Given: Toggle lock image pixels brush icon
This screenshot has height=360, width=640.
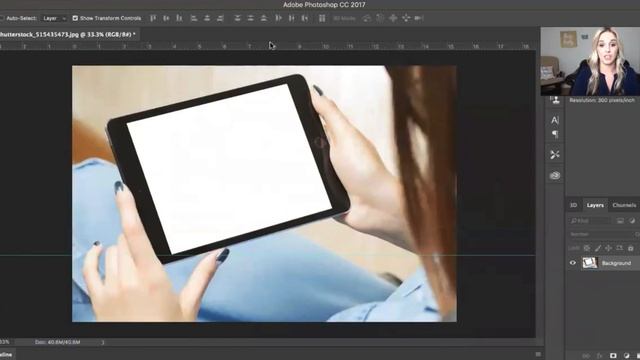Looking at the screenshot, I should (x=598, y=248).
